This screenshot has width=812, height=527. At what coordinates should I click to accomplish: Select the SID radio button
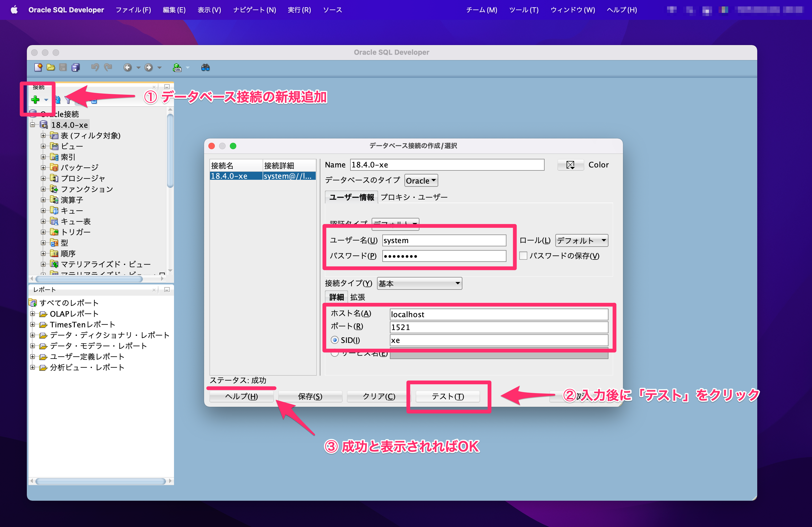coord(335,340)
